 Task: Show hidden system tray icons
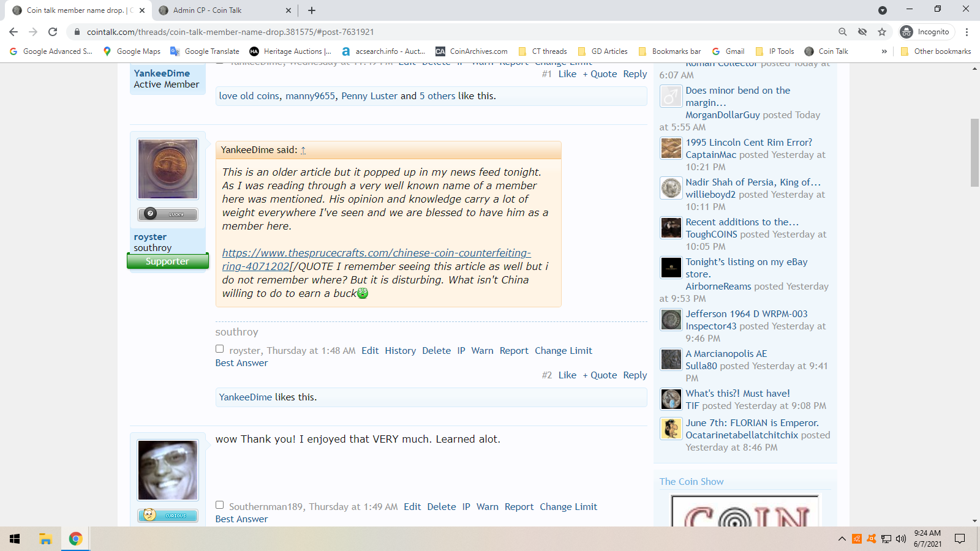pyautogui.click(x=842, y=539)
